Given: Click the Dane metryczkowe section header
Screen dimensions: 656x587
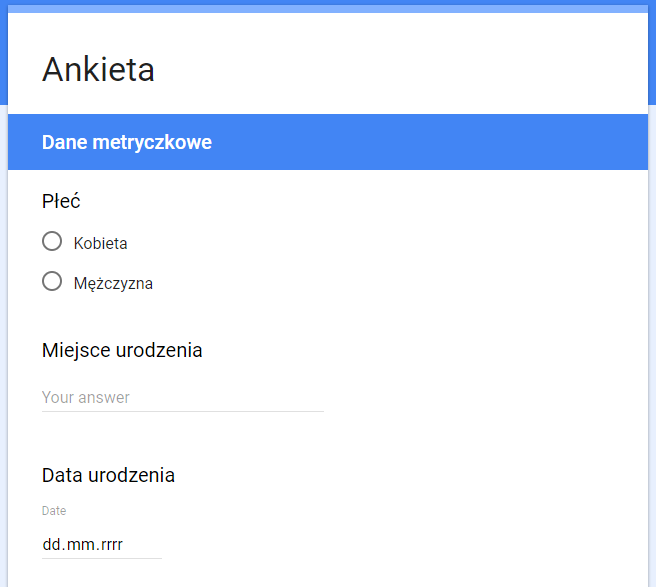Looking at the screenshot, I should tap(127, 142).
